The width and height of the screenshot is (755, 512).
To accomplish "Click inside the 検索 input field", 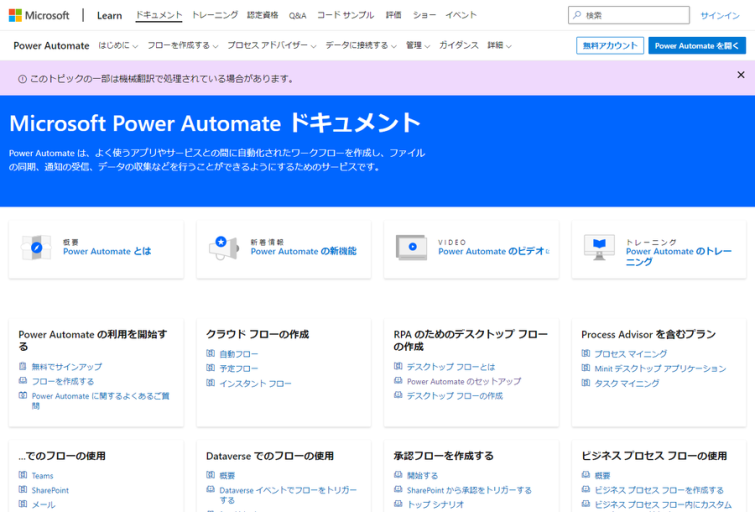I will coord(628,15).
